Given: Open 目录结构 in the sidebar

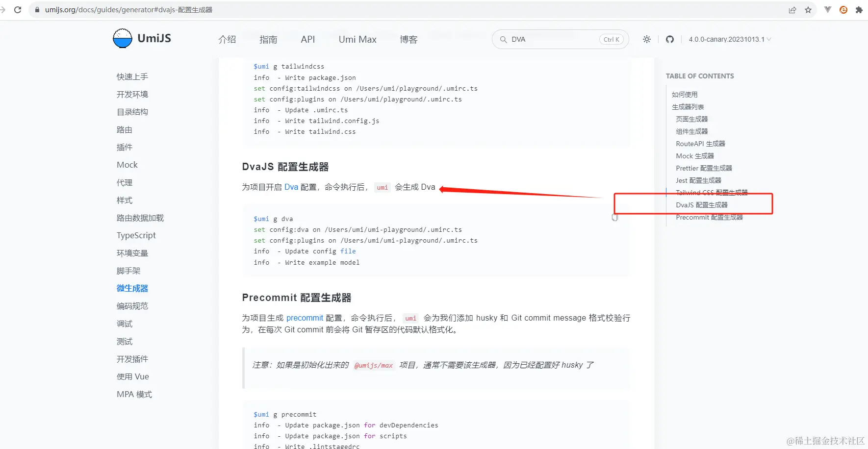Looking at the screenshot, I should (132, 112).
